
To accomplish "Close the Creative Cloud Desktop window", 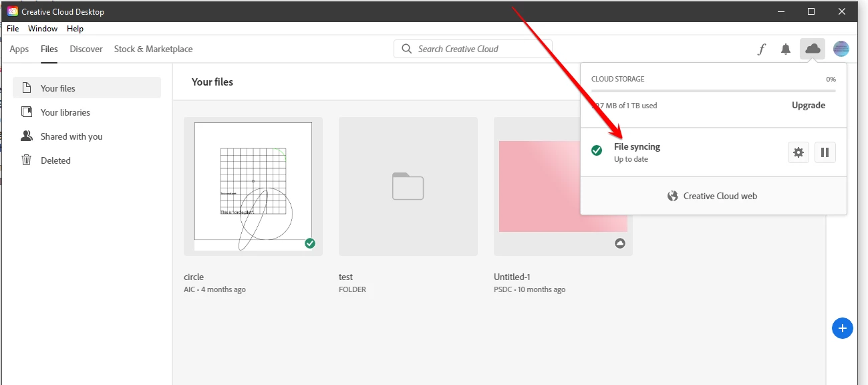I will (842, 11).
